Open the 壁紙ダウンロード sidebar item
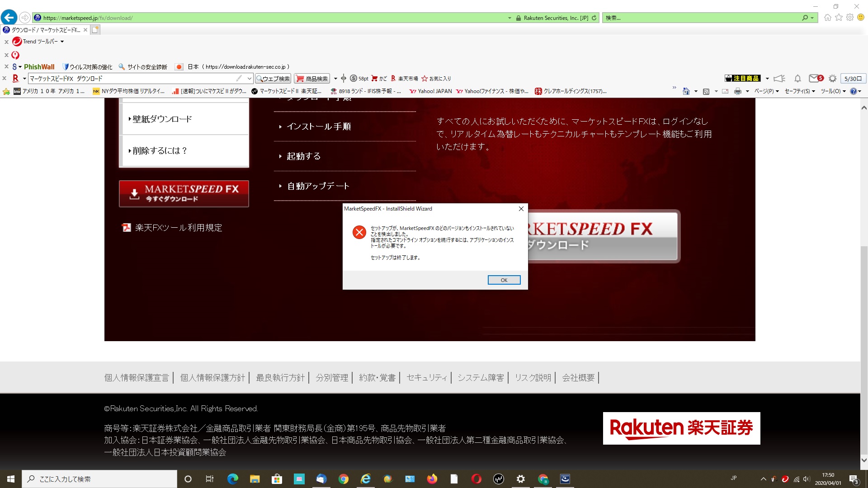The image size is (868, 488). click(185, 119)
